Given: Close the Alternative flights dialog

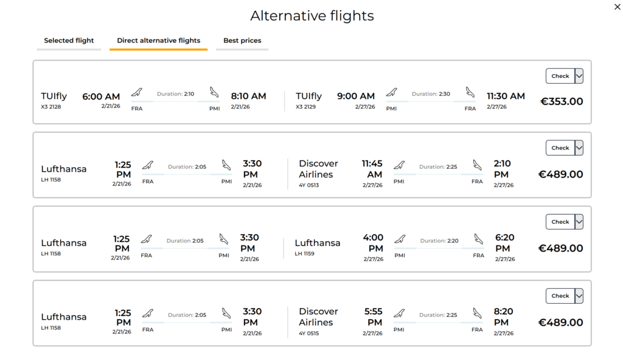Looking at the screenshot, I should pos(618,7).
